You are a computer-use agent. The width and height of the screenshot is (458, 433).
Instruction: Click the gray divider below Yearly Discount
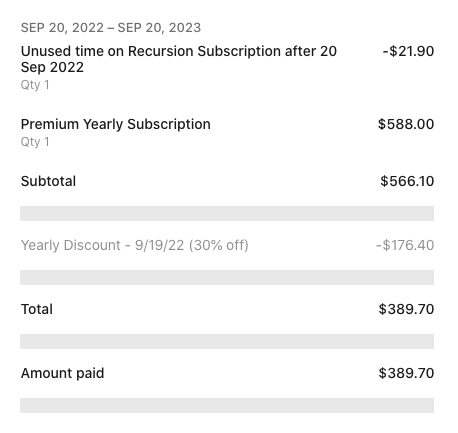pos(227,277)
